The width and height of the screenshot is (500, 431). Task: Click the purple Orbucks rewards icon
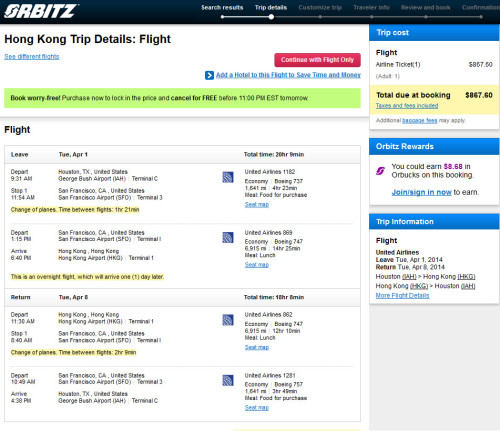point(380,171)
